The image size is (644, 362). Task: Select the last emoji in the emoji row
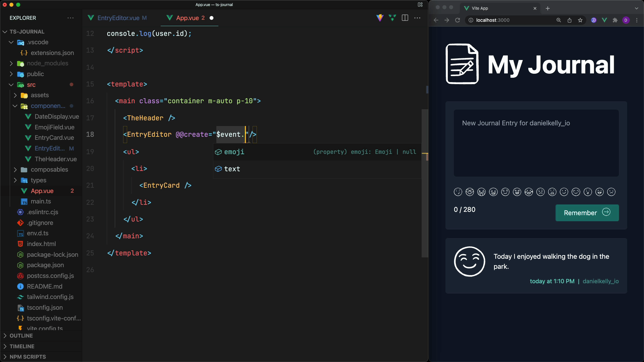611,192
